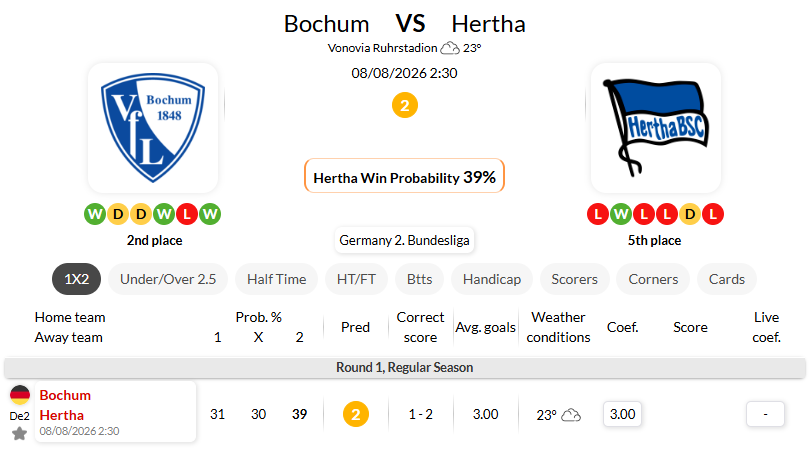Click the Hertha BSC flag logo

click(x=656, y=128)
